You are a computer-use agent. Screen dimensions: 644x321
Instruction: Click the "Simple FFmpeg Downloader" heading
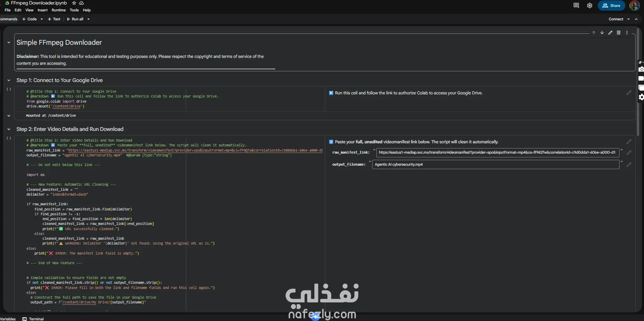pyautogui.click(x=59, y=43)
